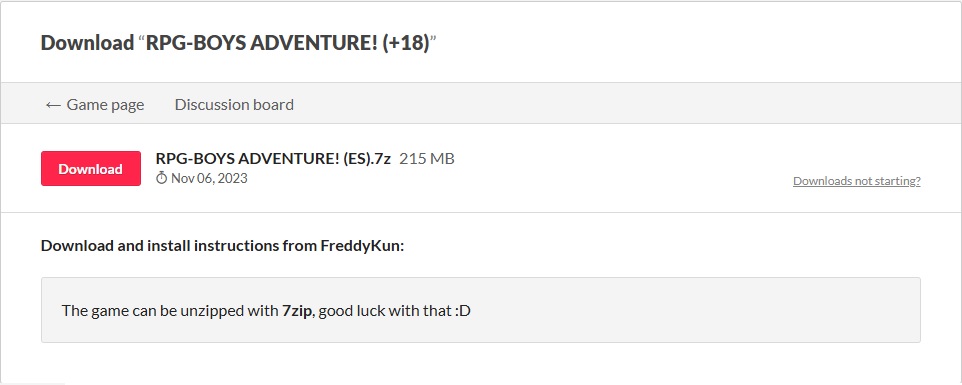Click the word Download in the heading
This screenshot has width=962, height=385.
pos(87,43)
